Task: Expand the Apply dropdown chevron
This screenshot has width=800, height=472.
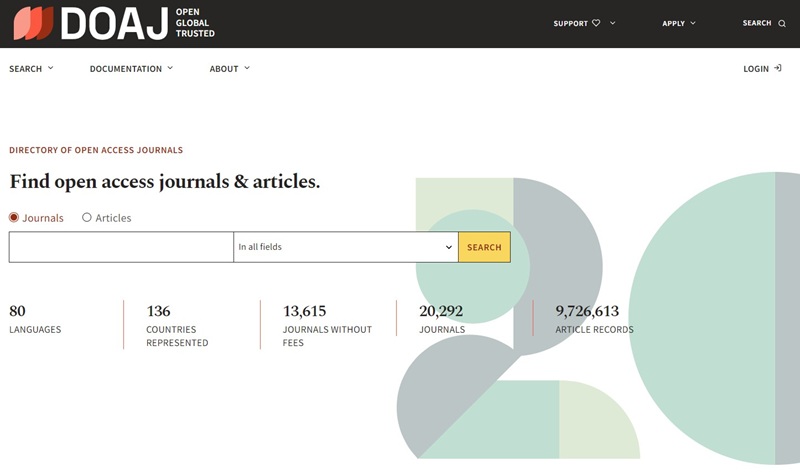Action: (693, 23)
